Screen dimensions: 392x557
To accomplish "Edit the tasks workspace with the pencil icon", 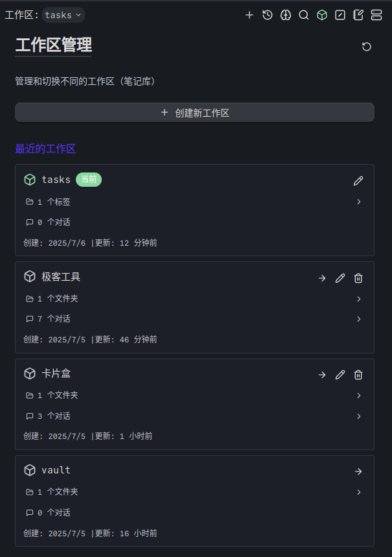I will (x=358, y=181).
